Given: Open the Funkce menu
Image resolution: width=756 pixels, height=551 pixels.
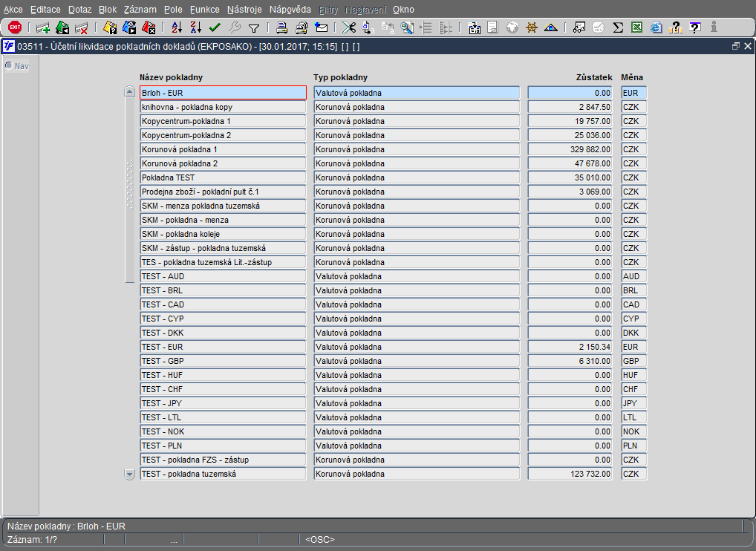Looking at the screenshot, I should 204,10.
